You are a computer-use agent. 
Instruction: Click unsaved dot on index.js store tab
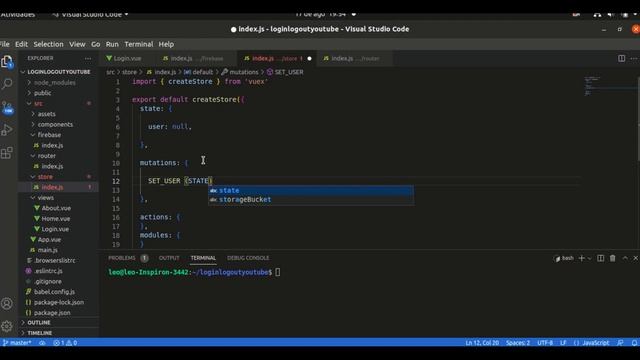click(309, 58)
